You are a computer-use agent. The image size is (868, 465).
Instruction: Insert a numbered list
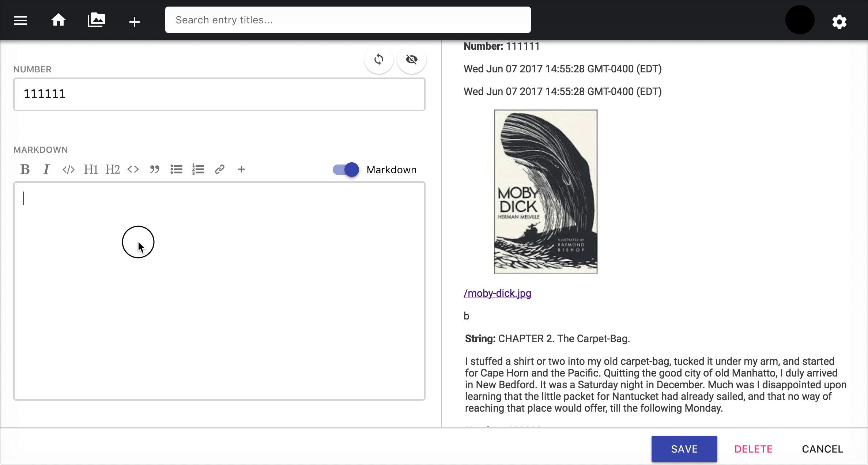click(x=198, y=169)
